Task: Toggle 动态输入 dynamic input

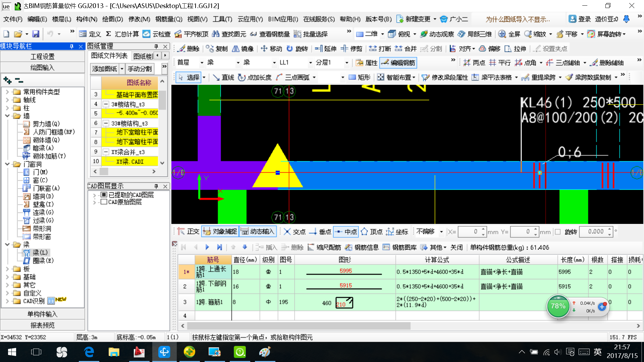Action: pos(257,232)
